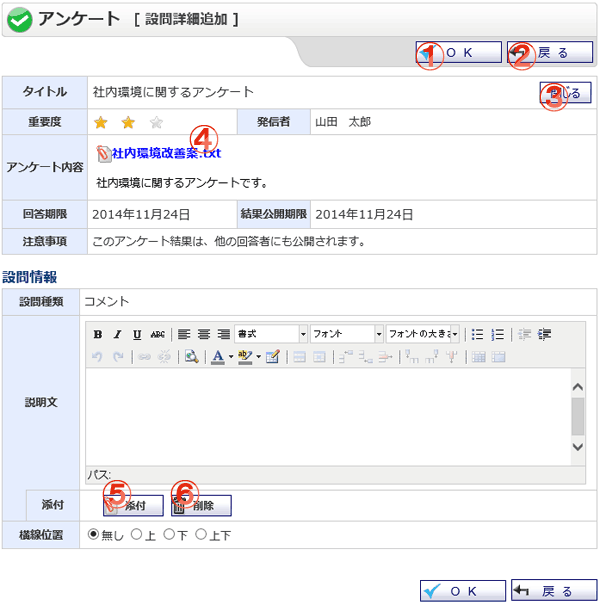Click the redo arrow icon
The image size is (600, 605).
tap(118, 357)
